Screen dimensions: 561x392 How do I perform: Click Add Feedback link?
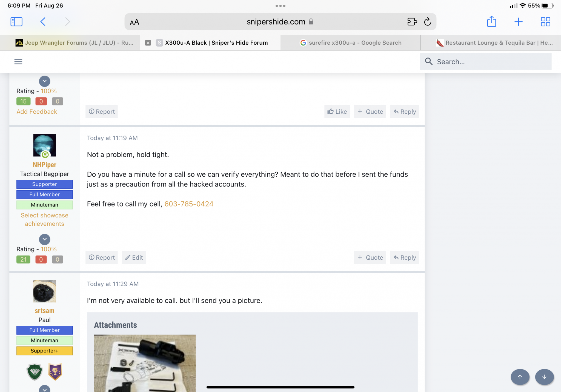[x=37, y=112]
